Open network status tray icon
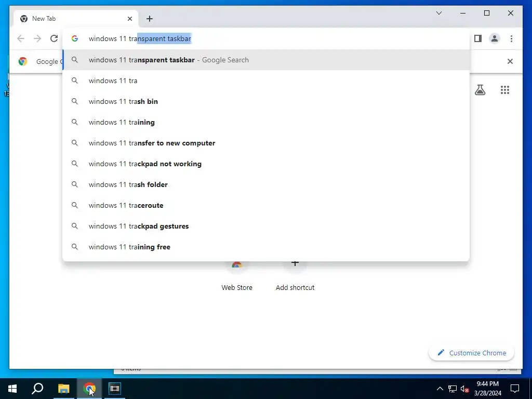 453,389
